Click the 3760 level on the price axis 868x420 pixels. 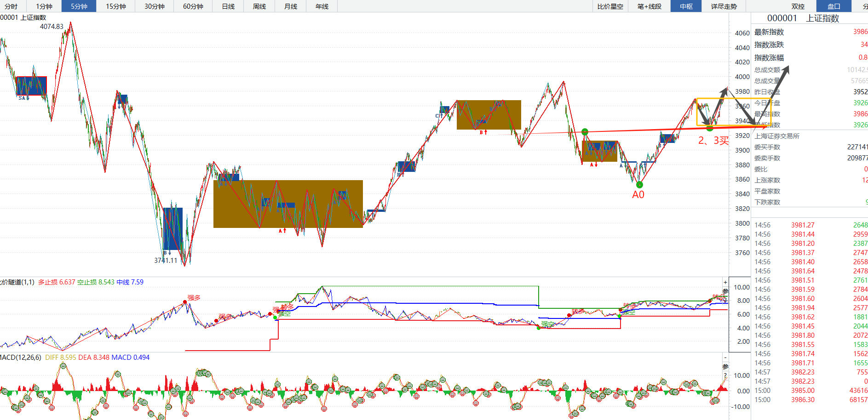(742, 253)
